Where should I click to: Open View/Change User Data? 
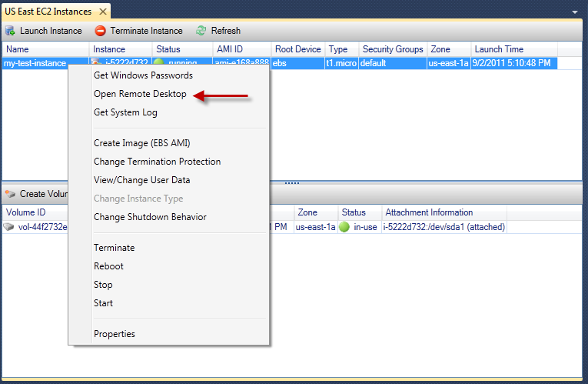pyautogui.click(x=141, y=180)
